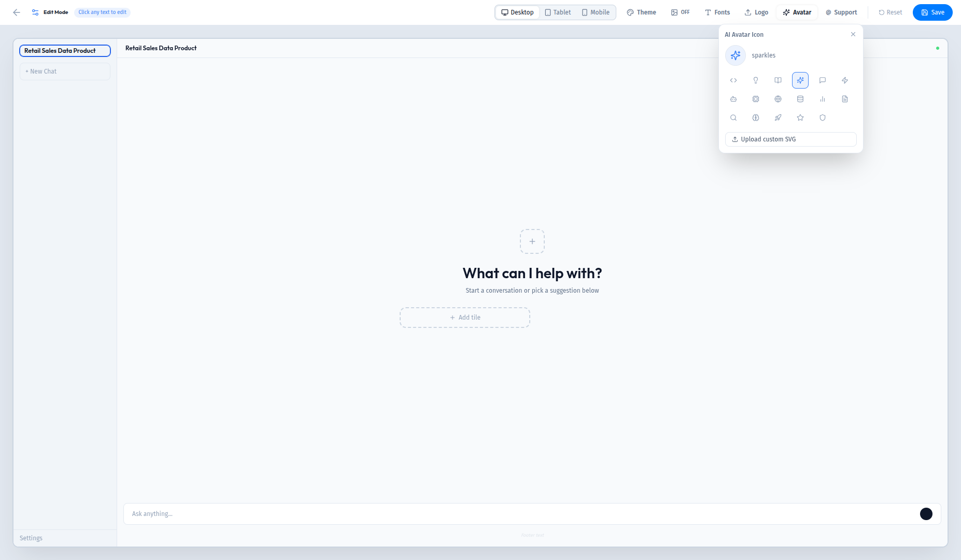This screenshot has height=560, width=961.
Task: Click the Click any text to edit badge
Action: pos(102,12)
